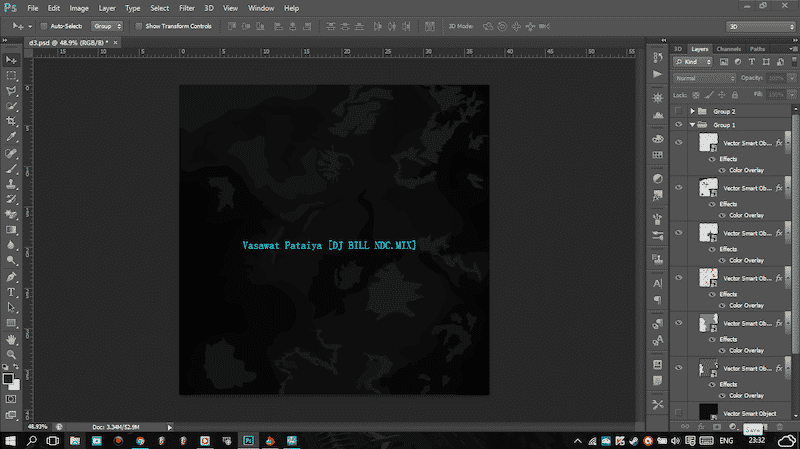This screenshot has width=800, height=449.
Task: Select the Hand tool
Action: [11, 339]
